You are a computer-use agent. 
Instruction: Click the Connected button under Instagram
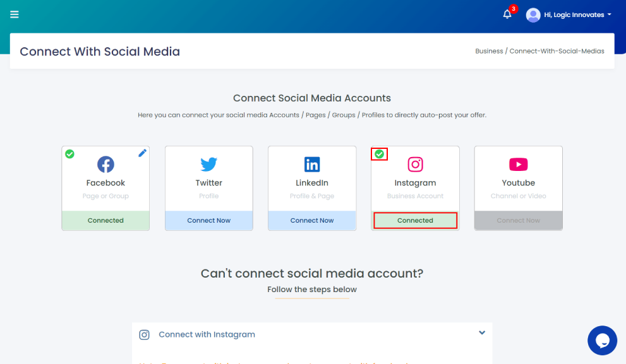coord(415,220)
